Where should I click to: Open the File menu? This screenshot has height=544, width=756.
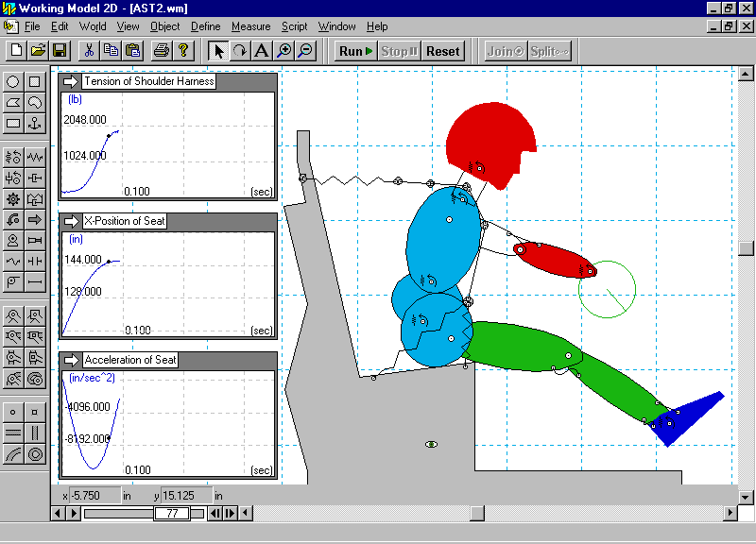click(32, 26)
